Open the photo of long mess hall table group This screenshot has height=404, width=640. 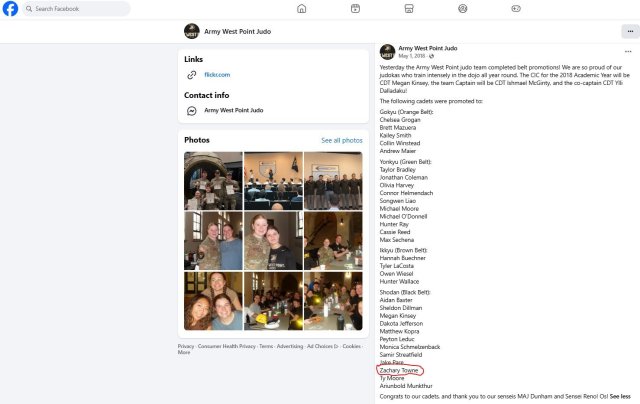pyautogui.click(x=273, y=301)
